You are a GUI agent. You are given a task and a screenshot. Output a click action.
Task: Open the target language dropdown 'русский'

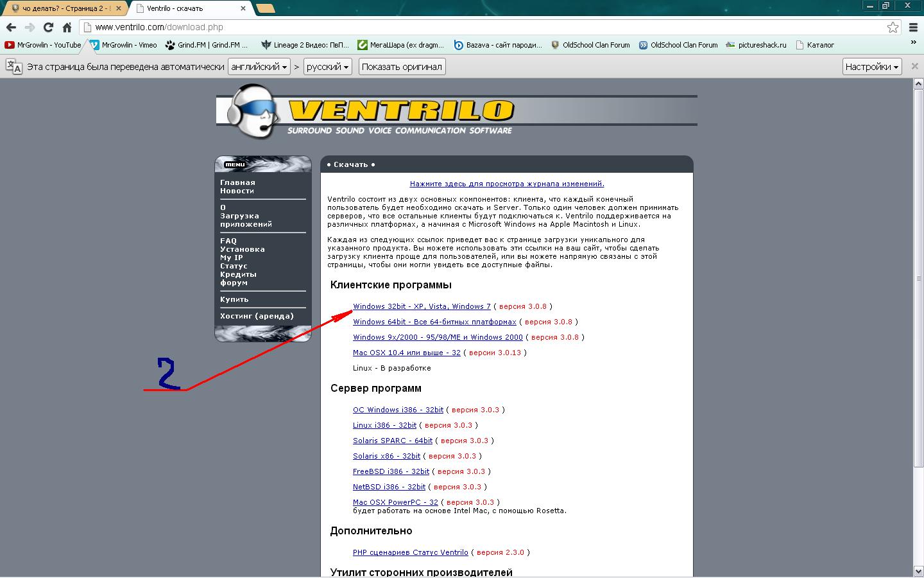tap(327, 67)
